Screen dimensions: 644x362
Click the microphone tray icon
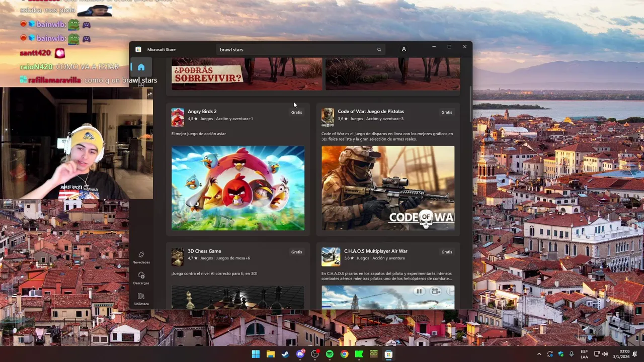(x=572, y=354)
